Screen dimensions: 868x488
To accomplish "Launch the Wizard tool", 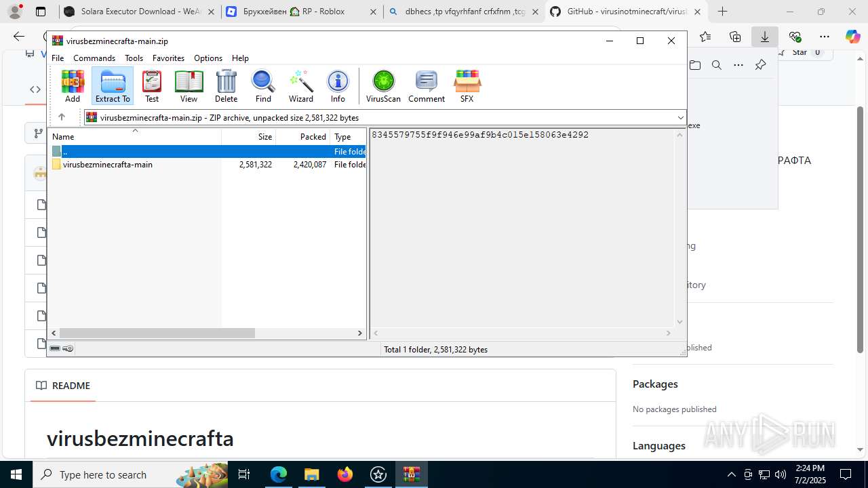I will coord(301,86).
